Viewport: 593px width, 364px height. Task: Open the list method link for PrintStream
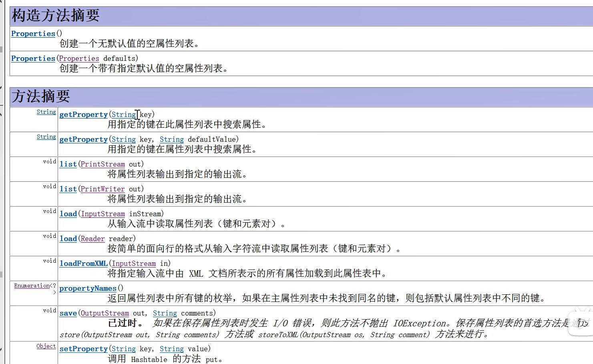68,164
